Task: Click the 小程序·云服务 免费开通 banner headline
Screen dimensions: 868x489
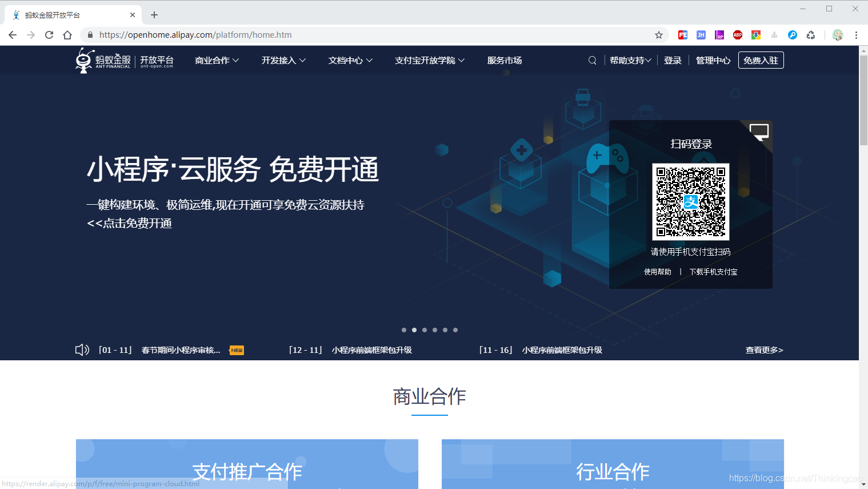Action: point(233,169)
